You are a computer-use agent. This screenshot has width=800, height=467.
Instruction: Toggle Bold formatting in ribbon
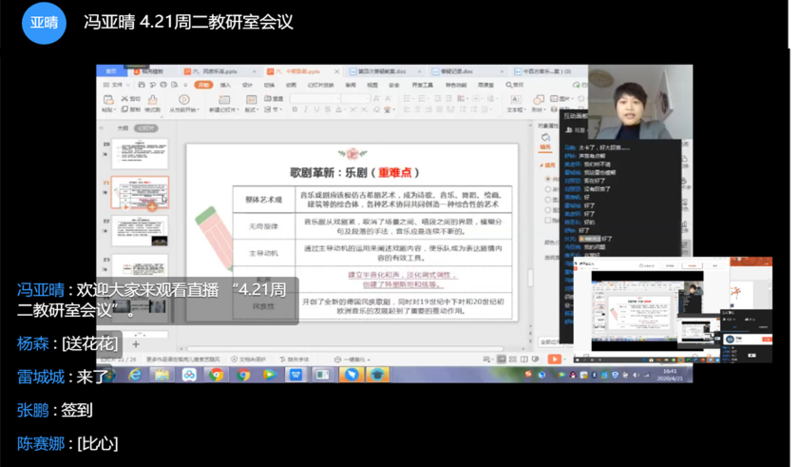point(294,109)
